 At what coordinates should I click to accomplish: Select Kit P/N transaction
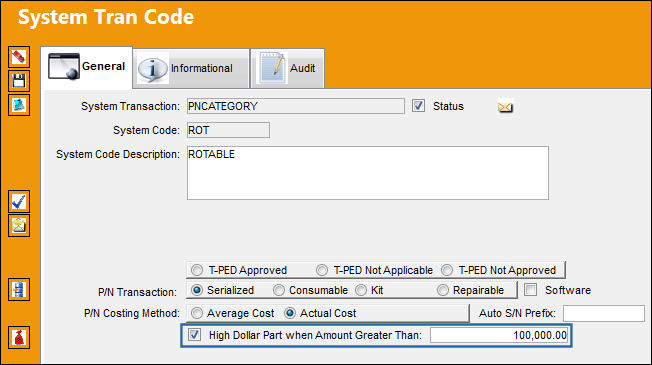[x=361, y=290]
